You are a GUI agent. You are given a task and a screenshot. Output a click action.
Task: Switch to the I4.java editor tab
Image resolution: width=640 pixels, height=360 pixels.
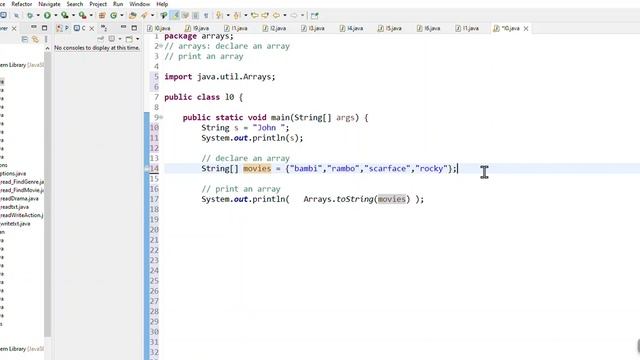(x=351, y=28)
